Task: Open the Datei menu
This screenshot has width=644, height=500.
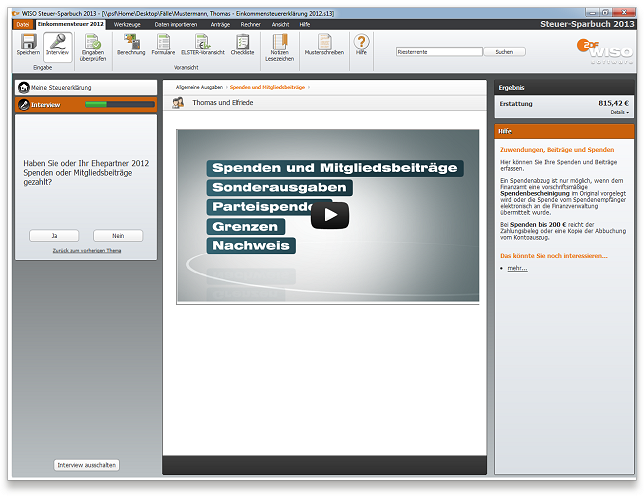Action: [x=23, y=23]
